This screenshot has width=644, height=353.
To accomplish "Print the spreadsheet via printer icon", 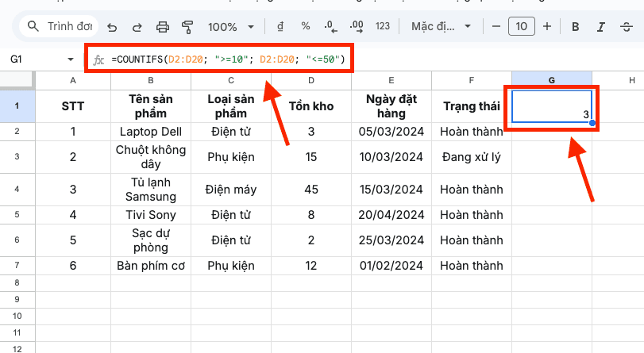I will pos(163,27).
